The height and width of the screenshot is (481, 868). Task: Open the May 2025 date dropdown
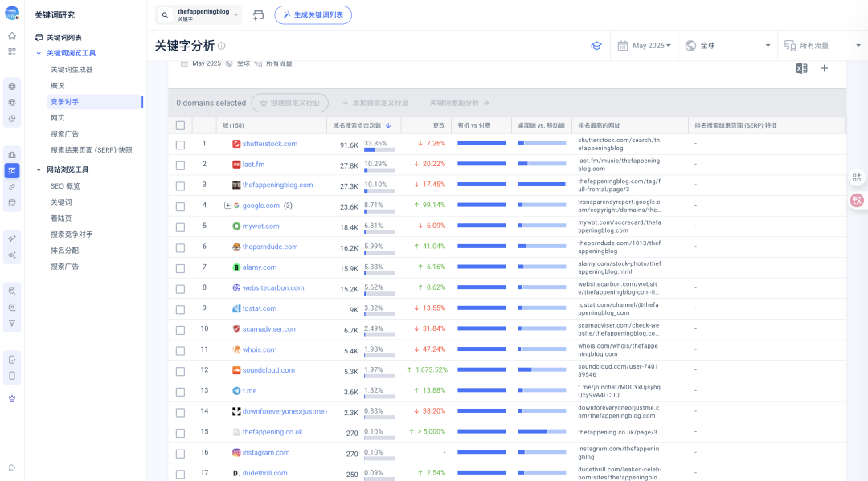pyautogui.click(x=644, y=46)
